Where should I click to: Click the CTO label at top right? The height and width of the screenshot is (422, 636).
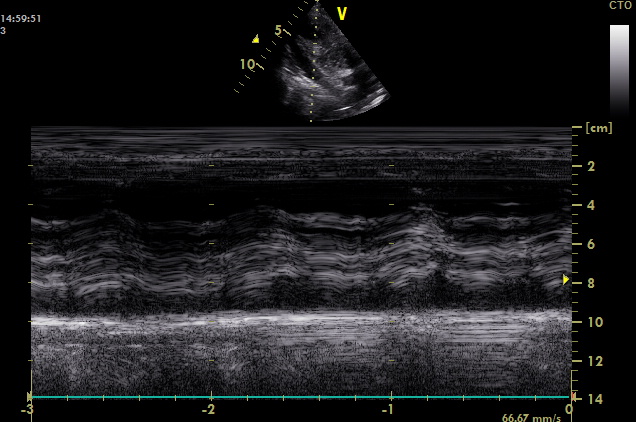click(x=620, y=6)
